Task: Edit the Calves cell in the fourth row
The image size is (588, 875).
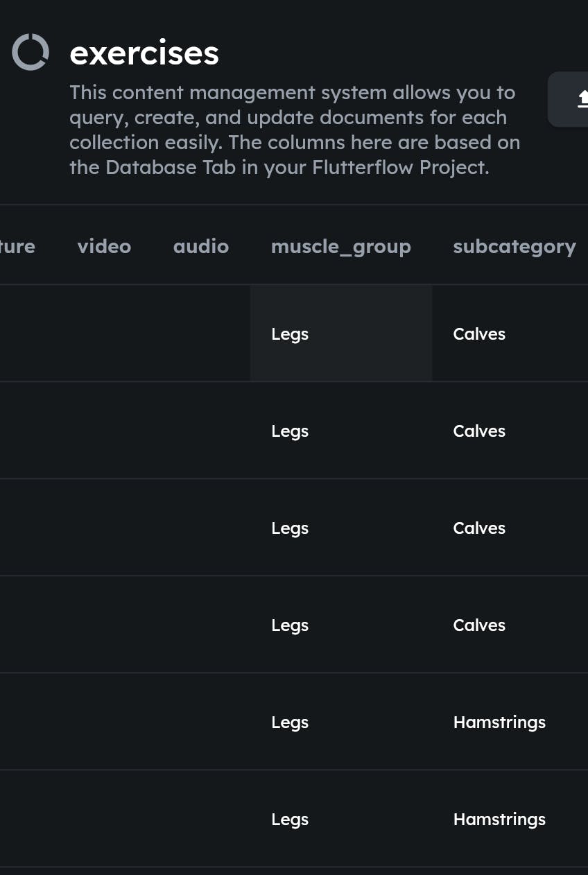Action: click(479, 625)
